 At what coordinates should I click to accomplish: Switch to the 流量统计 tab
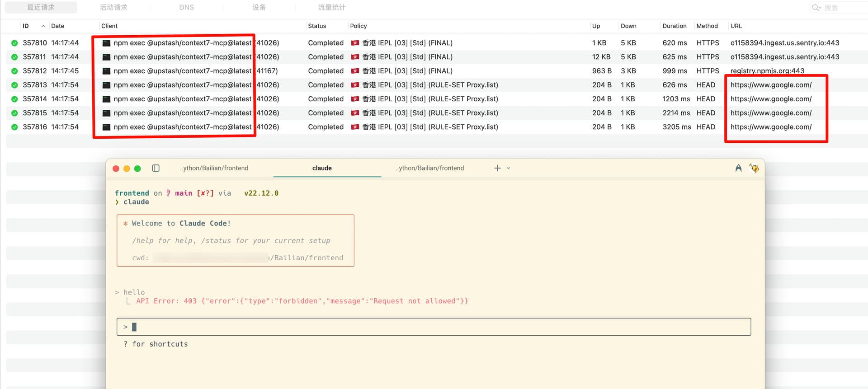point(331,7)
